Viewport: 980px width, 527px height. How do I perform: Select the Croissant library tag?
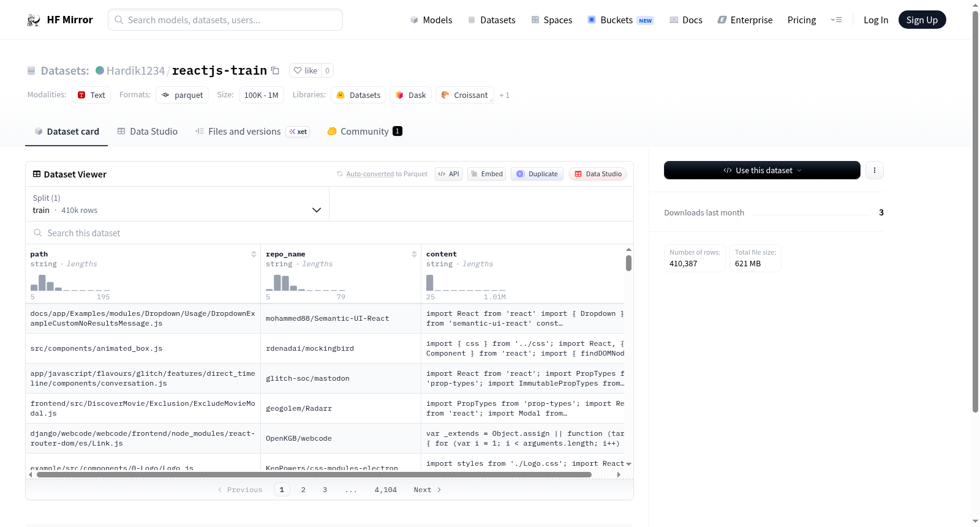465,95
